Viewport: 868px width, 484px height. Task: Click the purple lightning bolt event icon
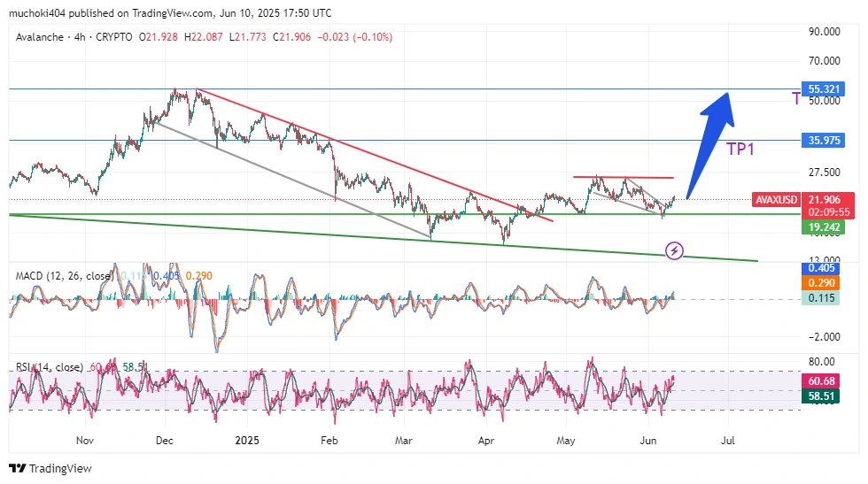(x=674, y=250)
